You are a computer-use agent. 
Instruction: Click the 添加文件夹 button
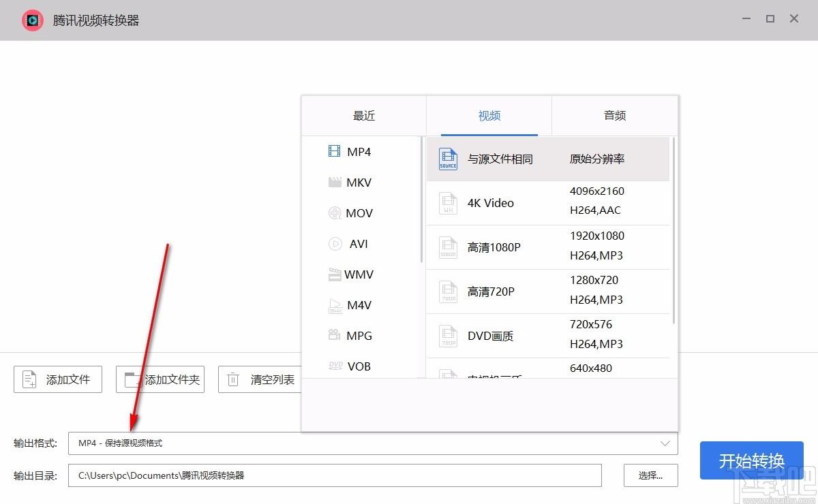(160, 379)
